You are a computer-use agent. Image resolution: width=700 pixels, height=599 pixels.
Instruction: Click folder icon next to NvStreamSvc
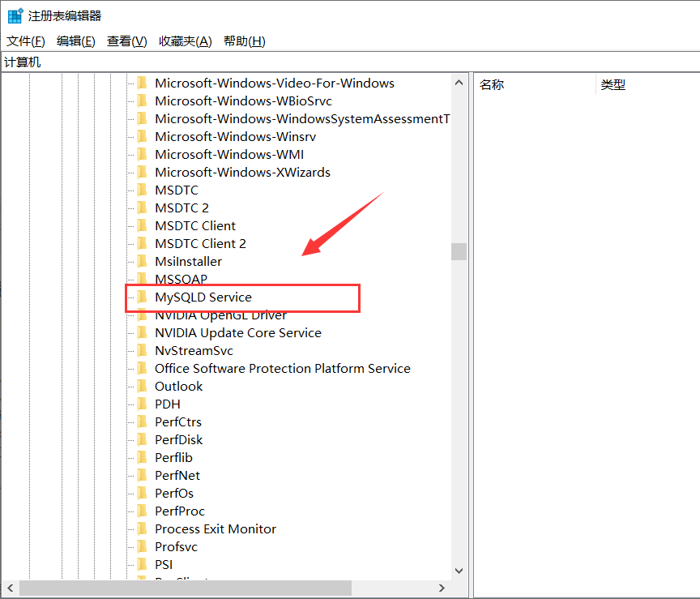[x=142, y=351]
